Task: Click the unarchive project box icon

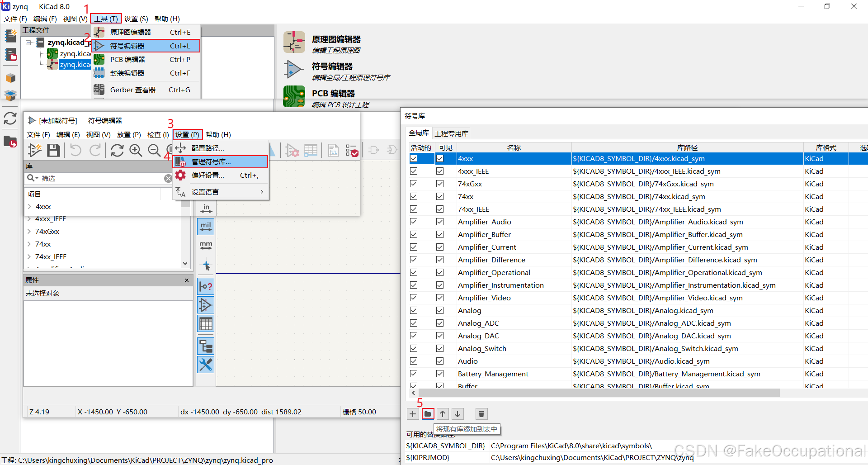Action: tap(10, 95)
